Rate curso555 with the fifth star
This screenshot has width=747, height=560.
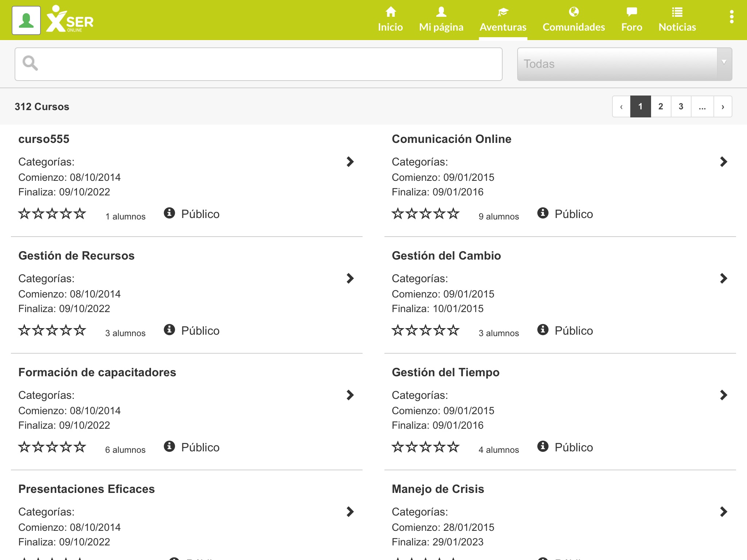[80, 214]
